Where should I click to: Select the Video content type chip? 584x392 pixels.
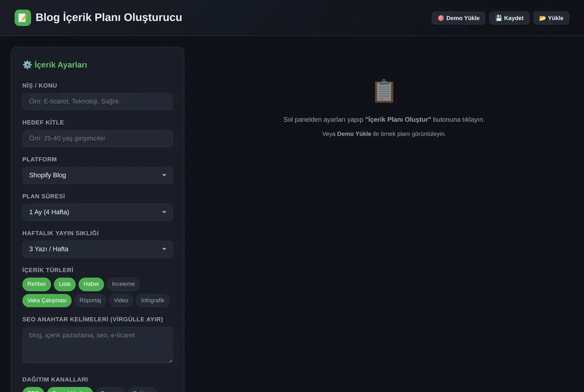point(121,301)
